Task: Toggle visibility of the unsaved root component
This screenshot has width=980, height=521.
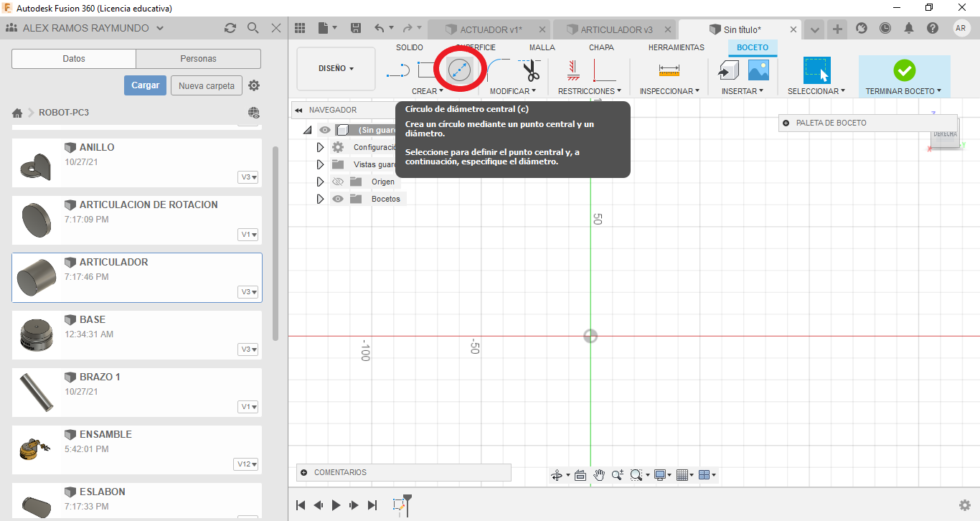Action: (x=325, y=130)
